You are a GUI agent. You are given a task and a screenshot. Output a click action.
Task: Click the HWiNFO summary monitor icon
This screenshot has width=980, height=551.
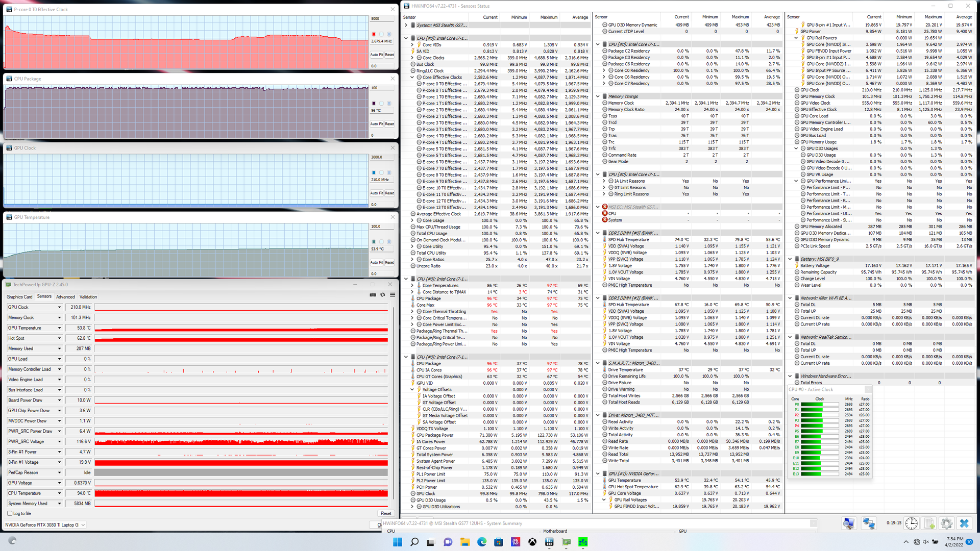coord(848,523)
